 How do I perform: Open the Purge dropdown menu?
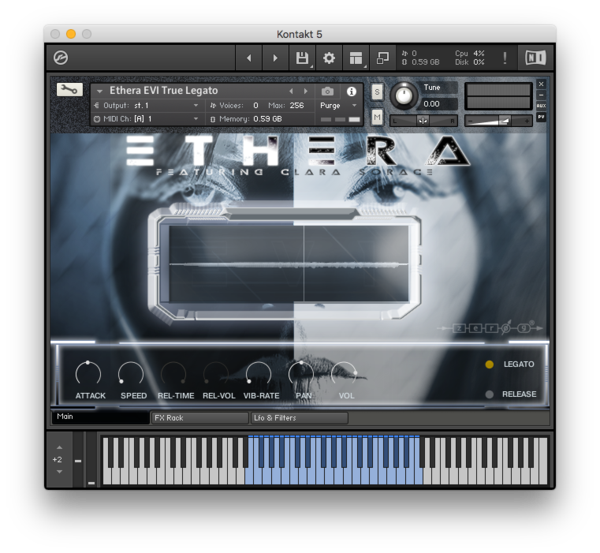338,105
